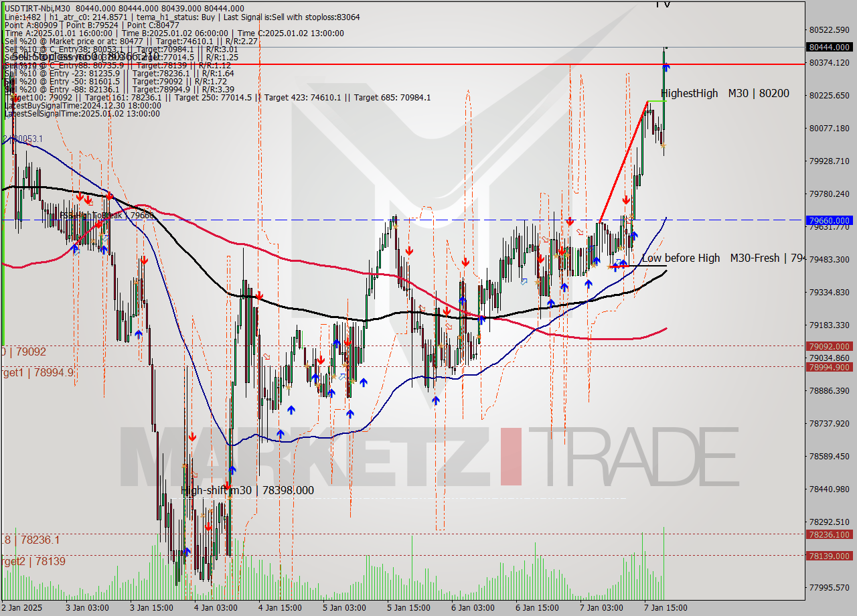Select the 78236.100 price tag on axis

tap(830, 534)
